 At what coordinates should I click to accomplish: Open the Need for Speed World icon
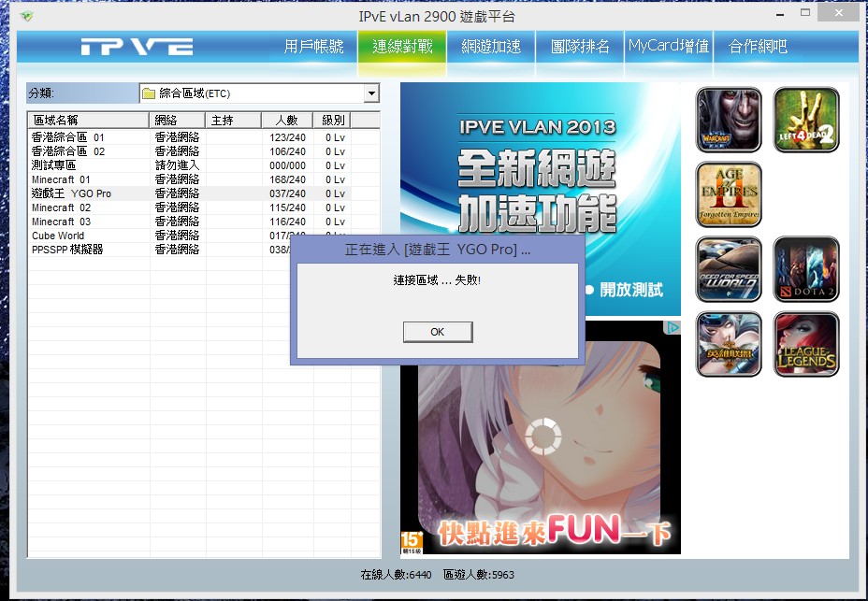729,269
